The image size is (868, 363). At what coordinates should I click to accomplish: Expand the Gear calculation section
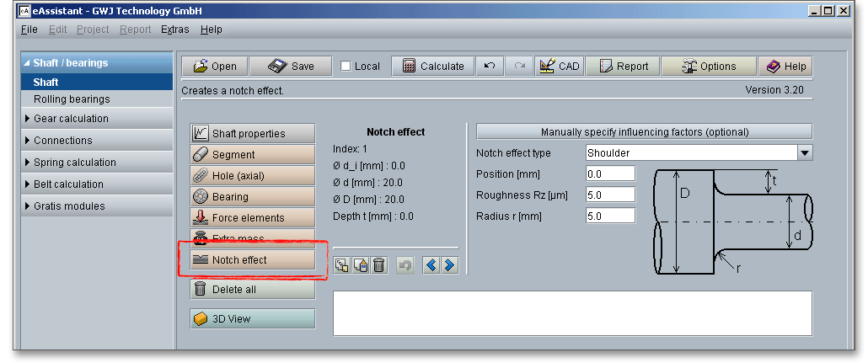point(71,119)
